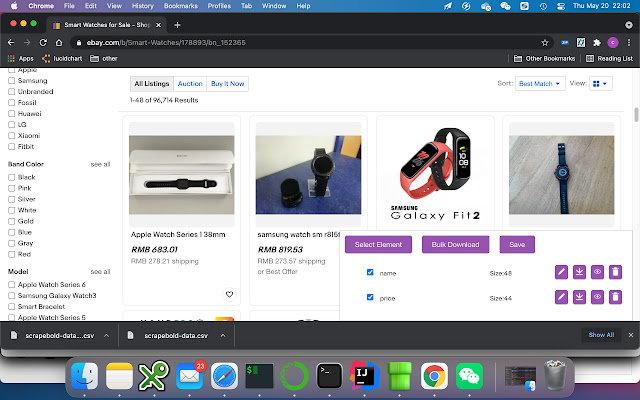The height and width of the screenshot is (400, 640).
Task: Open the Best Match sort dropdown
Action: [538, 84]
